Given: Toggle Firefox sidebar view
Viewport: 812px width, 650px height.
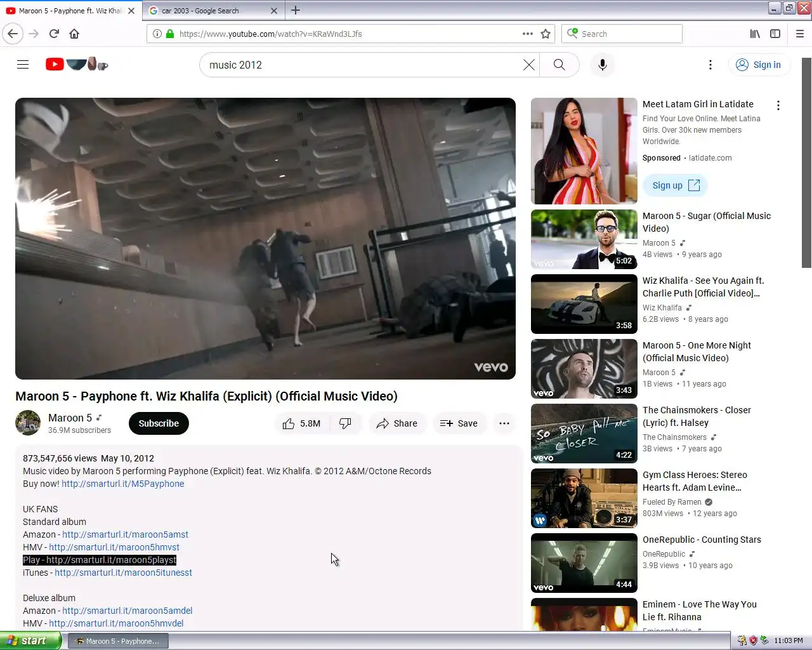Looking at the screenshot, I should (775, 34).
